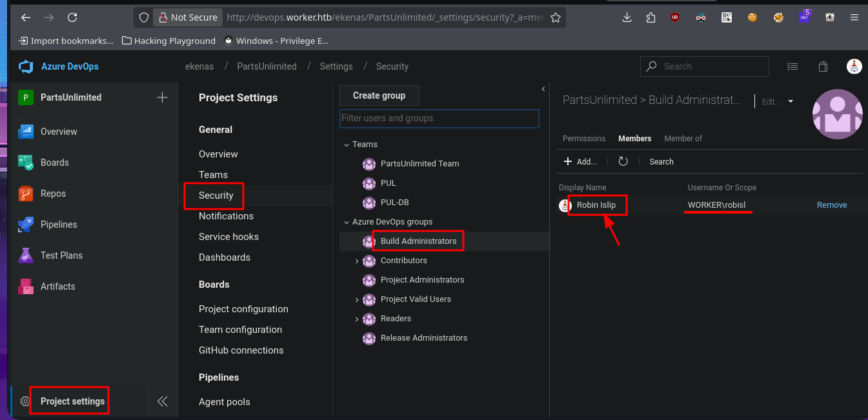Bookmark this page with the star icon

tap(555, 17)
